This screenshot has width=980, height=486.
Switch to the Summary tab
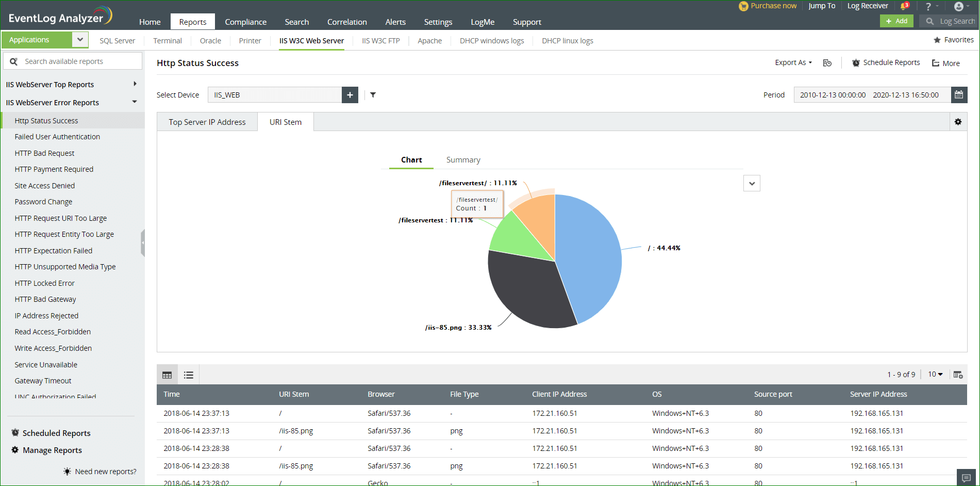(463, 160)
